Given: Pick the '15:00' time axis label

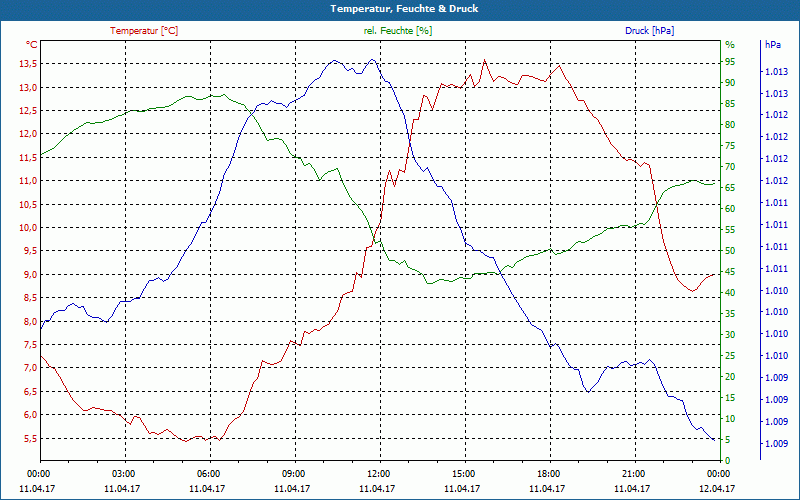Looking at the screenshot, I should 465,473.
